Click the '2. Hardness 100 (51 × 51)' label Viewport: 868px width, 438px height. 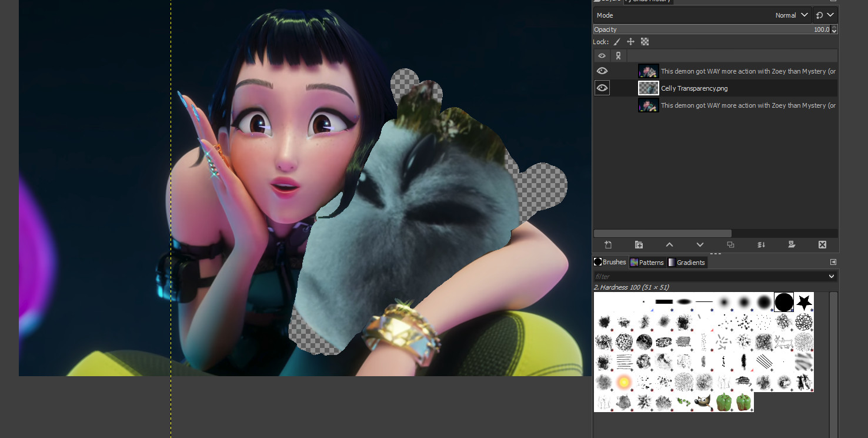point(631,287)
